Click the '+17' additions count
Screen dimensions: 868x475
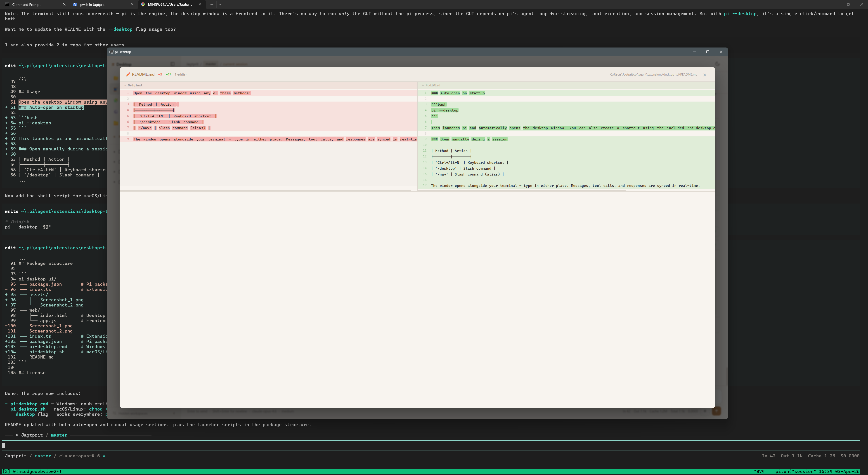pos(168,74)
